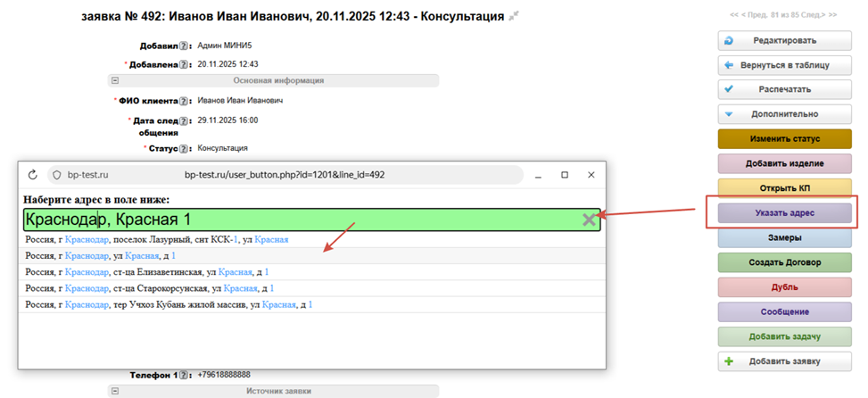Image resolution: width=868 pixels, height=398 pixels.
Task: Clear the address field with X icon
Action: 589,220
